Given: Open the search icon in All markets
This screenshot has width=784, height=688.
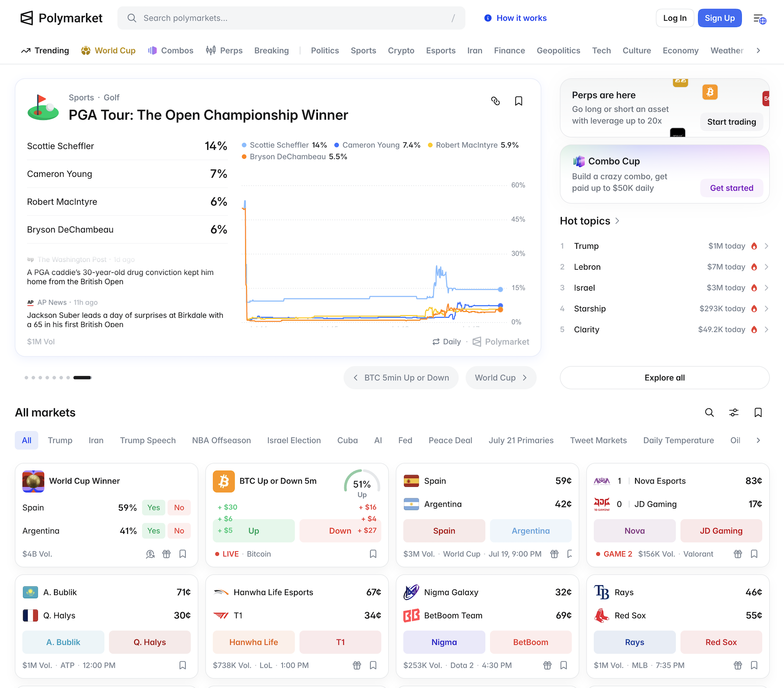Looking at the screenshot, I should (x=709, y=413).
